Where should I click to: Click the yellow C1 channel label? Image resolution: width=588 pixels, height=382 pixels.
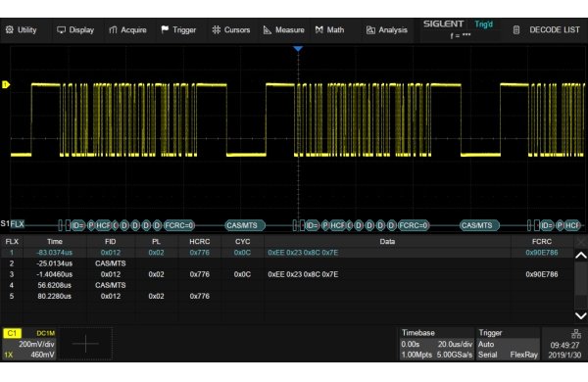coord(13,333)
